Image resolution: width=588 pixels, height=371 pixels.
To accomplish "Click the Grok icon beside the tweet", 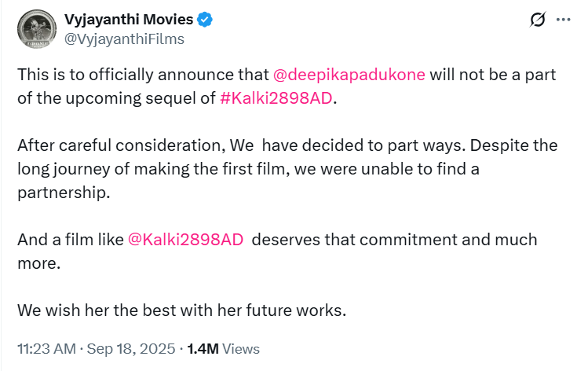I will pos(539,20).
